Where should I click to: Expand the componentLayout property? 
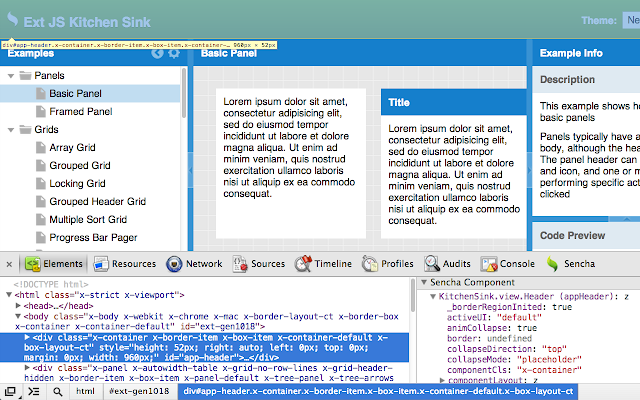tap(442, 380)
